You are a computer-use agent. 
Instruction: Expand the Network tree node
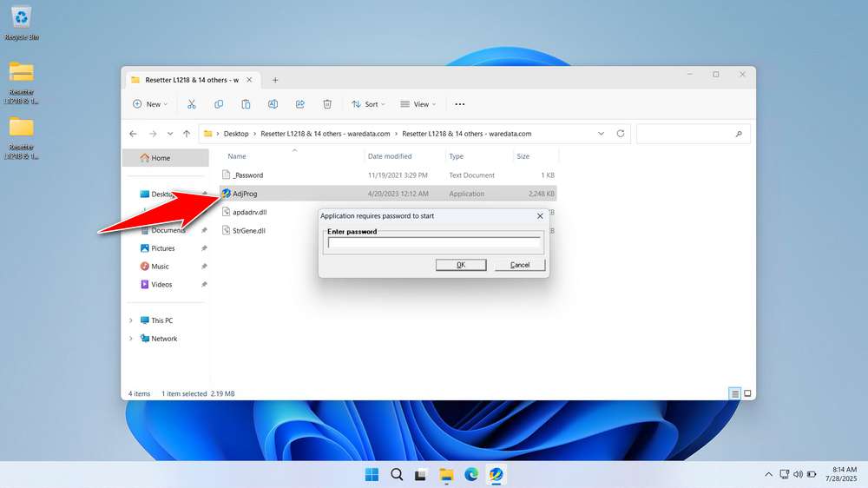click(131, 339)
